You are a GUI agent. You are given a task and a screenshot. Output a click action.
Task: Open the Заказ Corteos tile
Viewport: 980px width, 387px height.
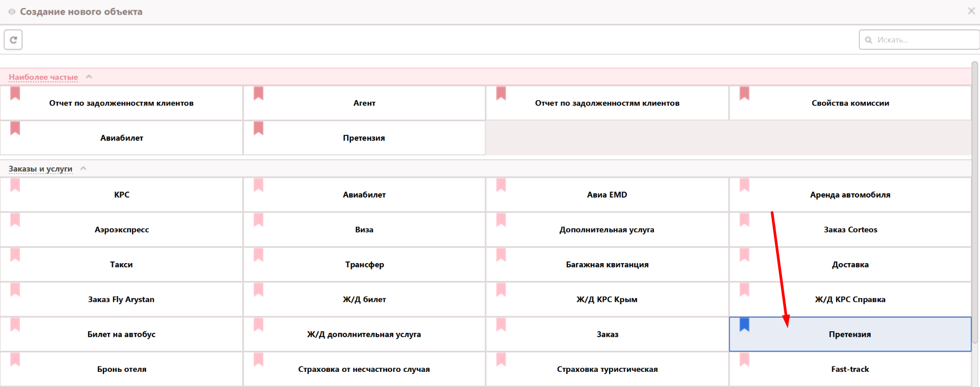850,229
